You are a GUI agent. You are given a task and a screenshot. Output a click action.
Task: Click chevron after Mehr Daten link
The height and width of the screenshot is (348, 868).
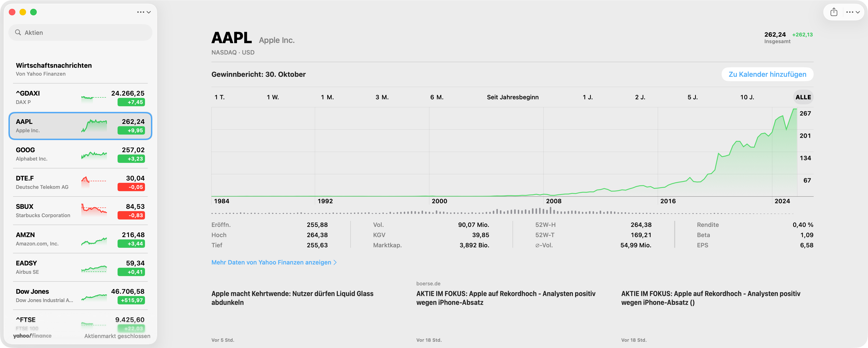coord(335,262)
